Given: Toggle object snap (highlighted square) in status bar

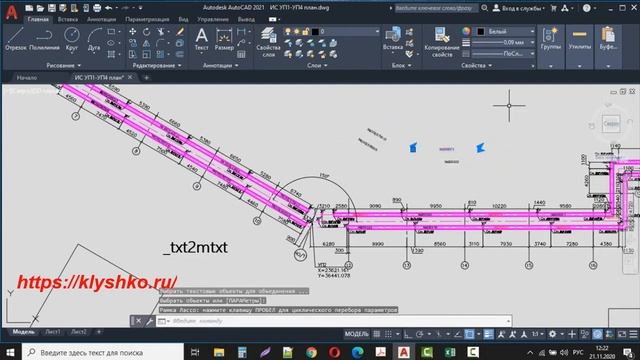Looking at the screenshot, I should (469, 334).
